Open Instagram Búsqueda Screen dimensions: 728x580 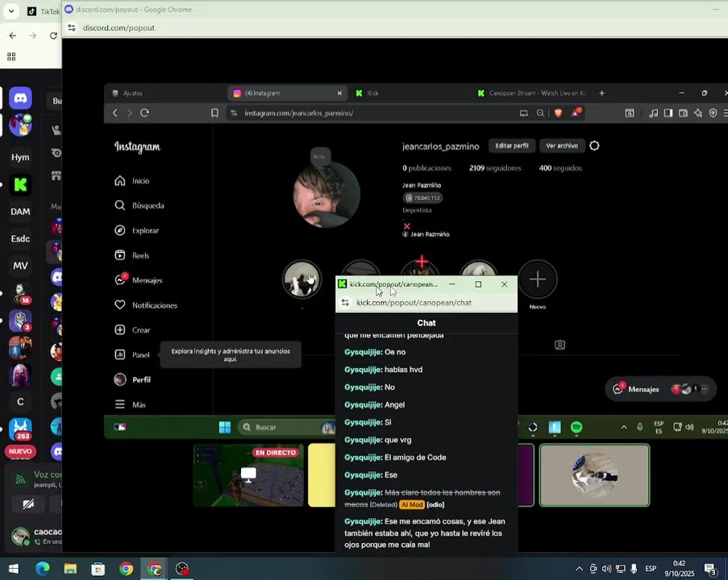tap(139, 205)
